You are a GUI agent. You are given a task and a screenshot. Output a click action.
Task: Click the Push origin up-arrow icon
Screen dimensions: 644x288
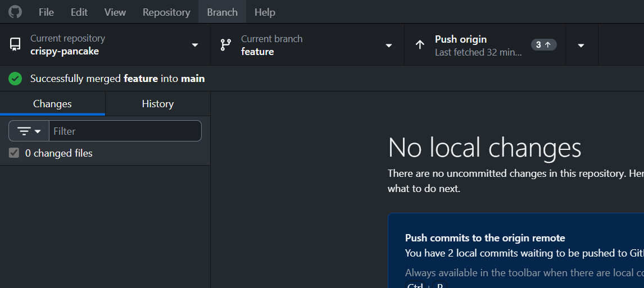click(x=420, y=45)
